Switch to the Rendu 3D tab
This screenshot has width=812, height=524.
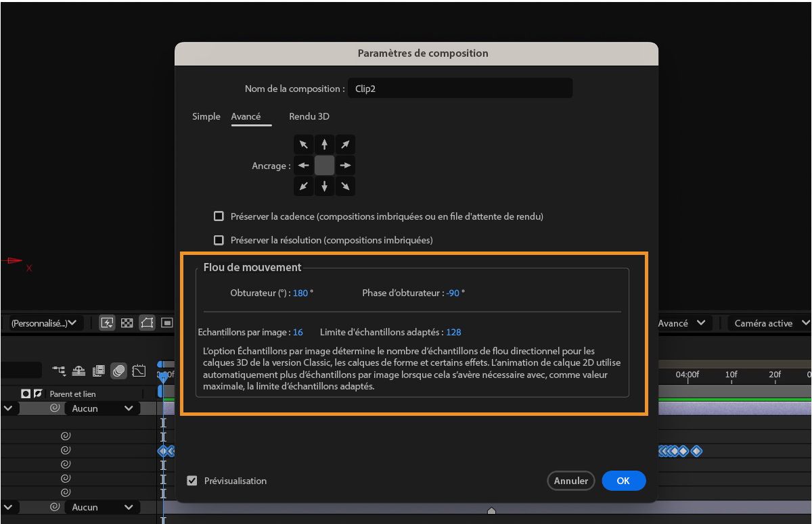click(309, 116)
